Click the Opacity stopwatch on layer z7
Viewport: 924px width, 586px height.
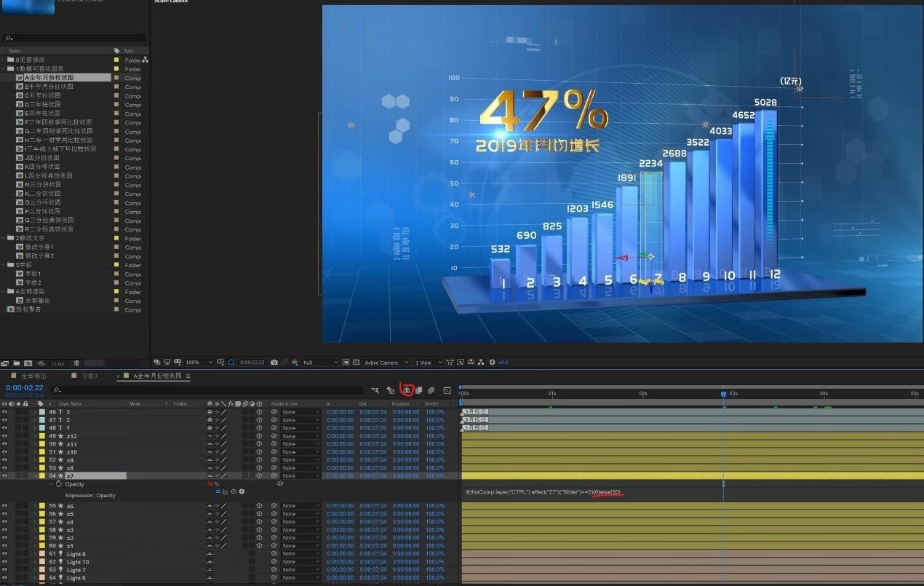point(58,484)
